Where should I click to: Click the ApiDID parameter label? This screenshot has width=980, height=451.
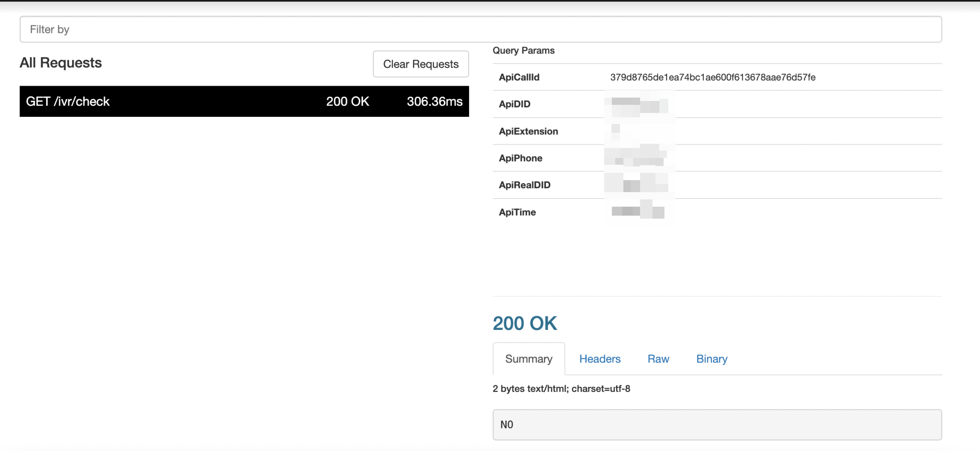pos(514,104)
